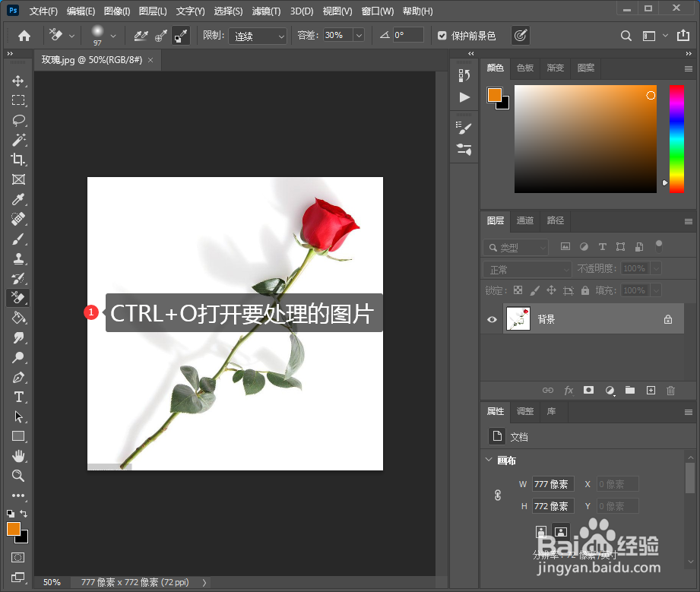Open the 图像(I) menu
This screenshot has height=592, width=700.
[117, 11]
